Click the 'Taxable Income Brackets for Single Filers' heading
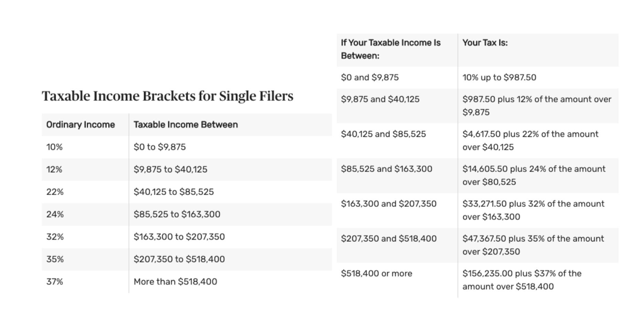 coord(167,96)
